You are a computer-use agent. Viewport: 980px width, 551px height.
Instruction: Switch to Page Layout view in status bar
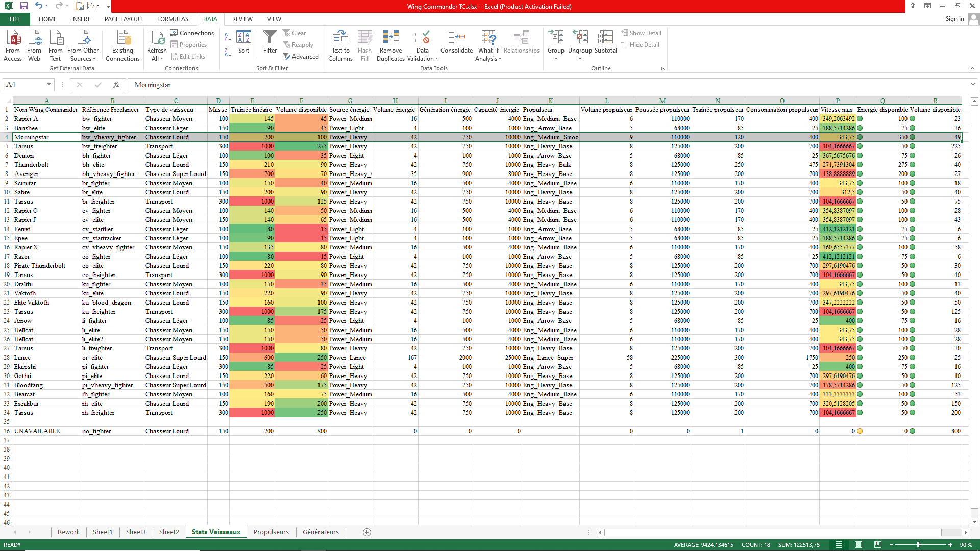859,545
